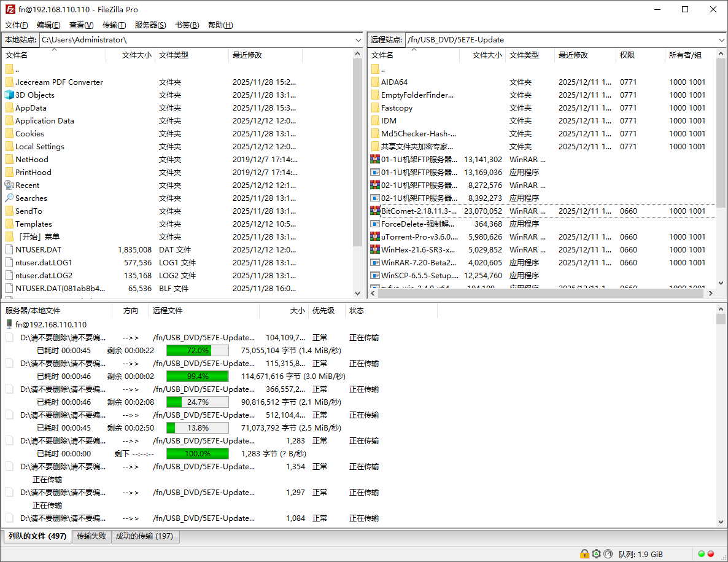
Task: Select the Searches magnifier icon
Action: 9,198
